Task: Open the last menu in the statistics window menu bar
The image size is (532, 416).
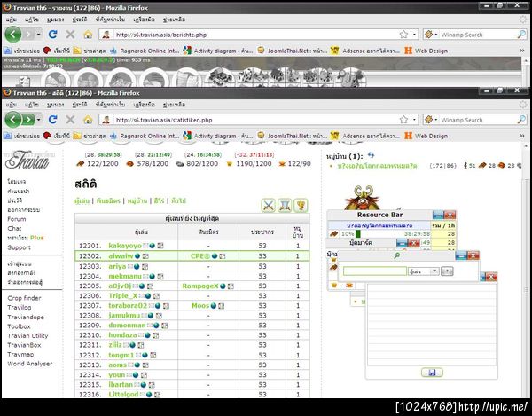Action: point(174,105)
